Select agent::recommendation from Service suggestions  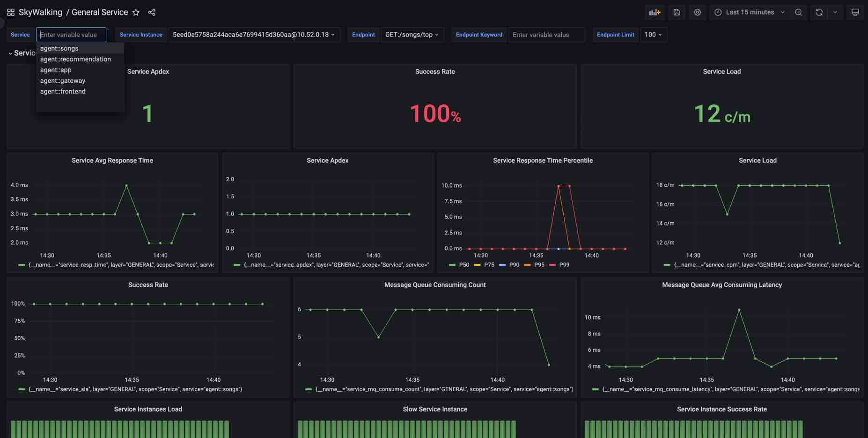tap(75, 59)
